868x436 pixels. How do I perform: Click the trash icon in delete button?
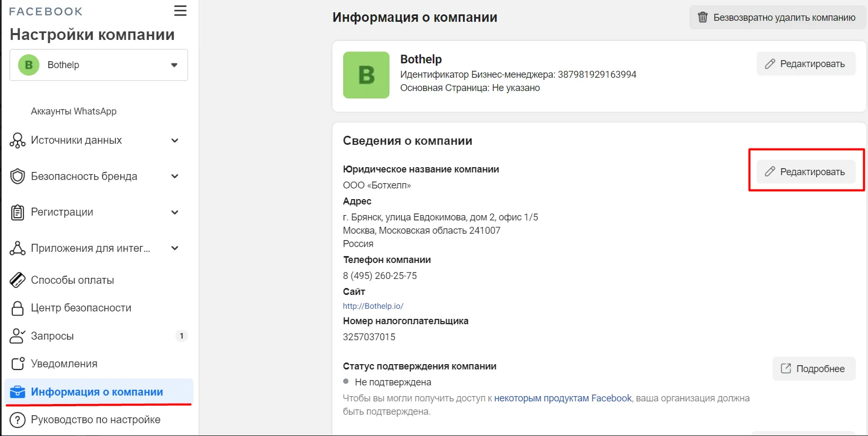[703, 18]
